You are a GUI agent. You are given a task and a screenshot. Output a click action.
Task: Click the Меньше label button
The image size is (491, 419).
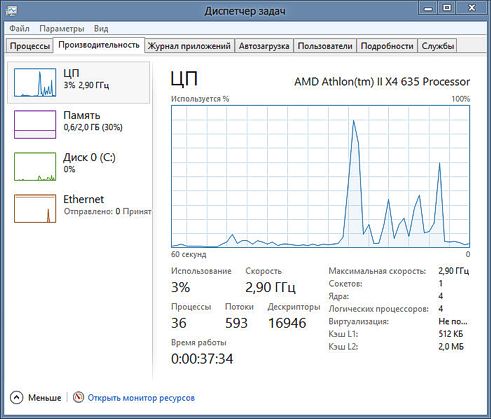pos(45,398)
